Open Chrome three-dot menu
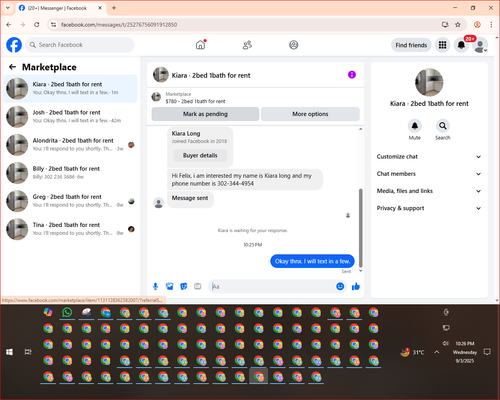 [x=491, y=24]
